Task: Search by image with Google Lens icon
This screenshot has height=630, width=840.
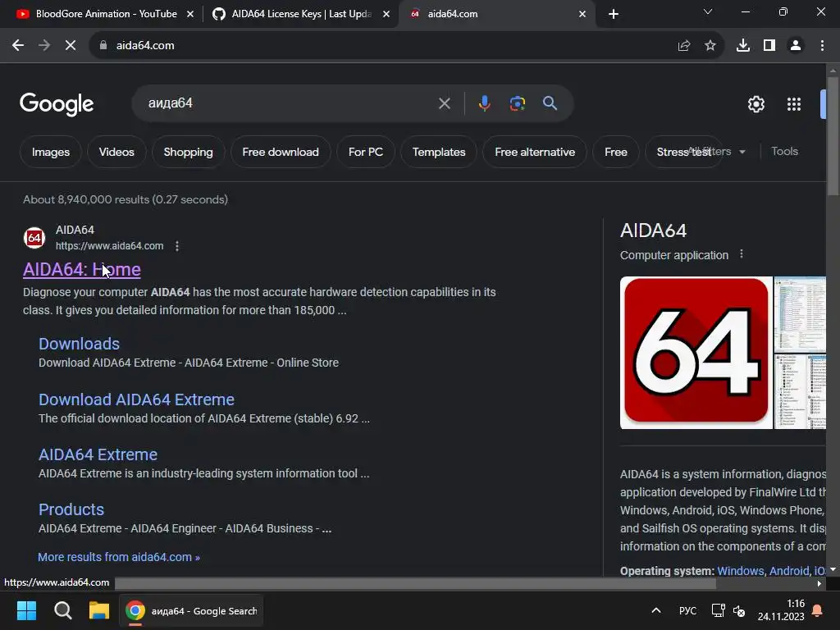Action: tap(518, 103)
